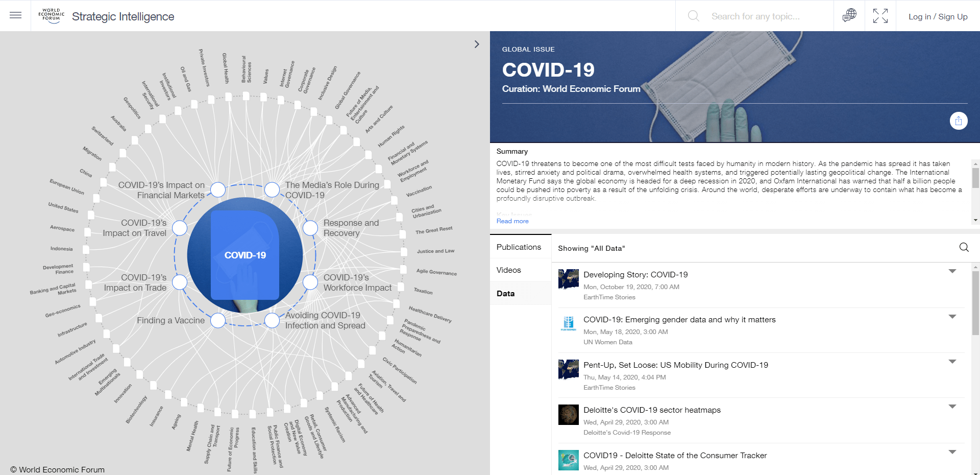Viewport: 980px width, 475px height.
Task: Click the Read more link
Action: coord(512,221)
